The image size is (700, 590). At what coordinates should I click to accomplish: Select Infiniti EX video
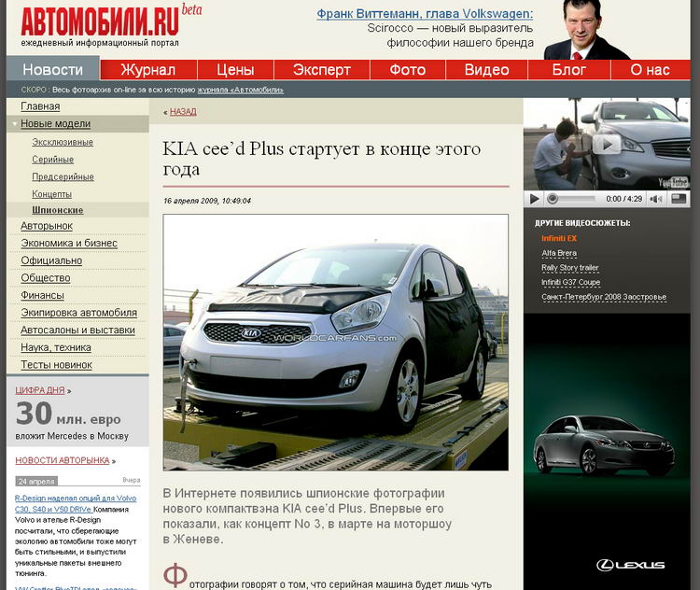coord(559,238)
